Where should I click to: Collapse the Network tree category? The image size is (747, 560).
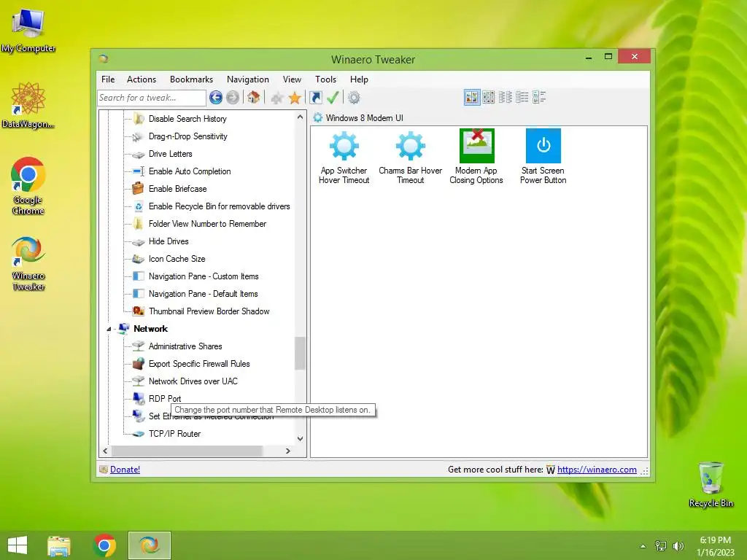point(109,329)
